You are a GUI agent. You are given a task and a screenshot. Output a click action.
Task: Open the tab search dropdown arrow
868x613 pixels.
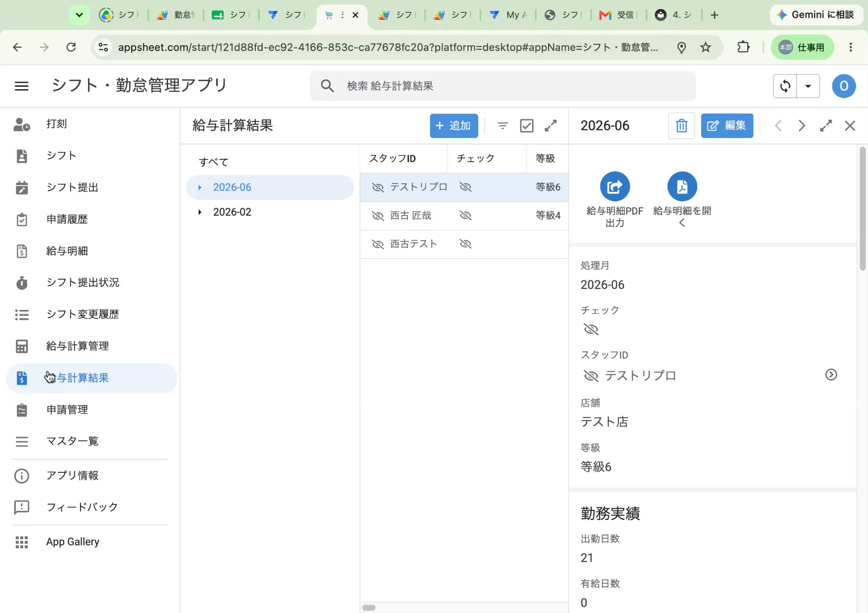click(79, 15)
